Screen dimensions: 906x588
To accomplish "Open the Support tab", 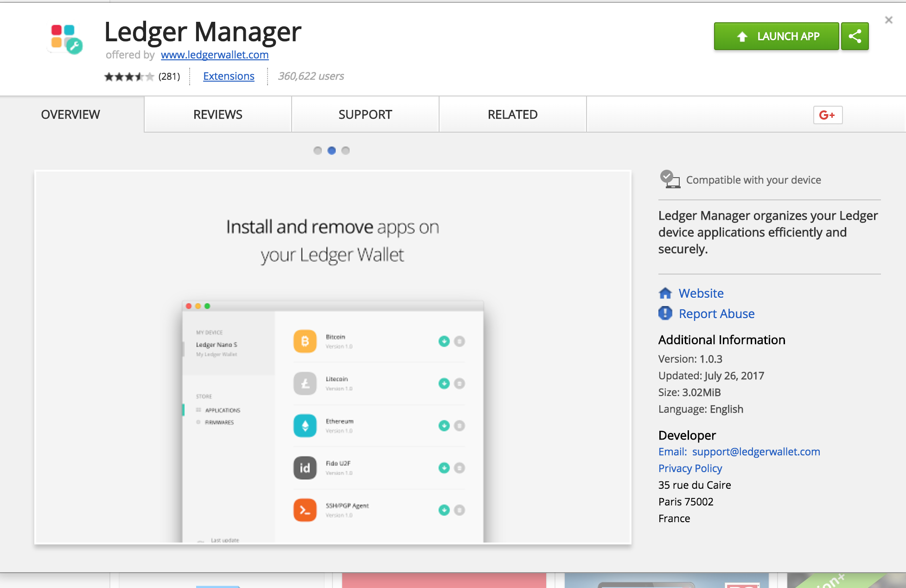I will [365, 115].
